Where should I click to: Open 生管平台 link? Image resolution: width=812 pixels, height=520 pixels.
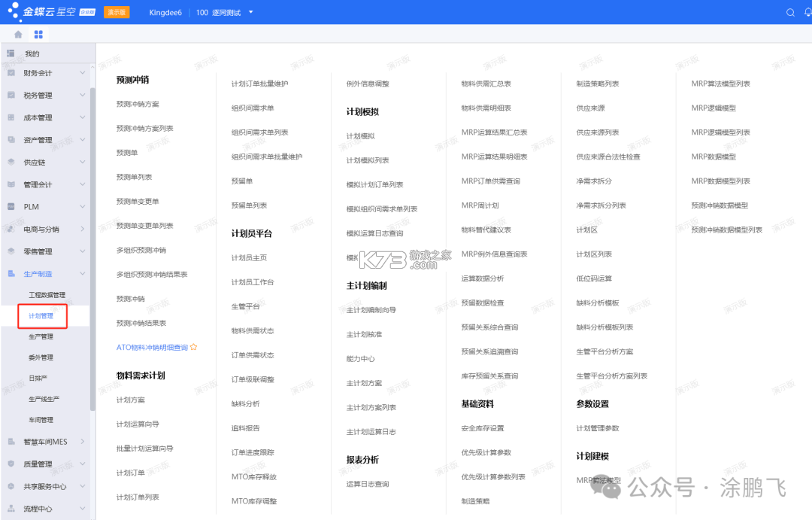(x=245, y=306)
